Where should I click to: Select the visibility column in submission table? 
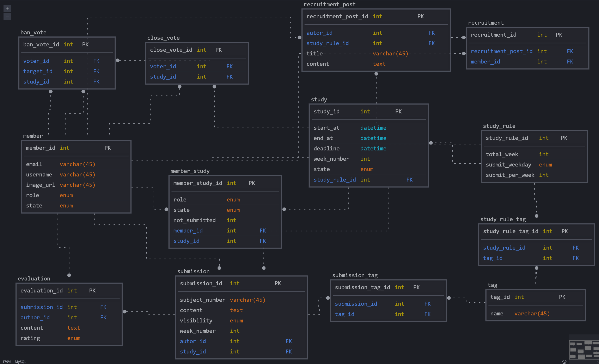196,321
